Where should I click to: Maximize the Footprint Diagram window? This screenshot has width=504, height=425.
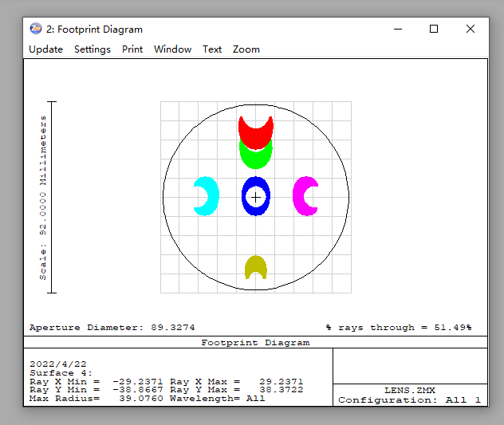pyautogui.click(x=434, y=29)
